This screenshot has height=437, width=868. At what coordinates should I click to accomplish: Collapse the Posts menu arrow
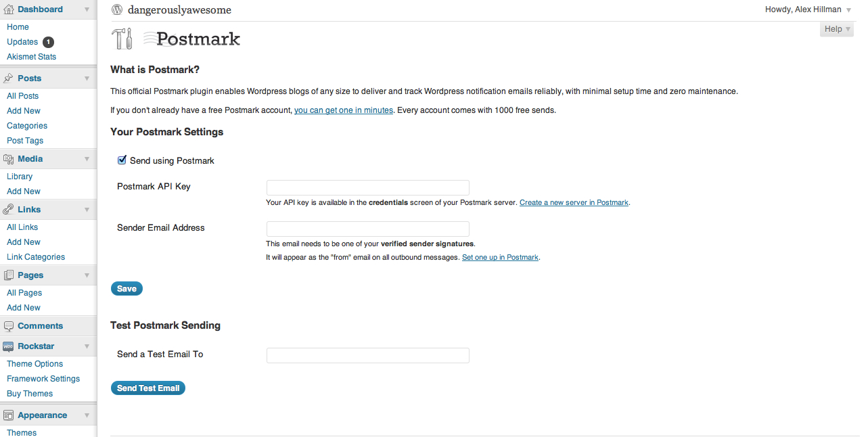87,78
